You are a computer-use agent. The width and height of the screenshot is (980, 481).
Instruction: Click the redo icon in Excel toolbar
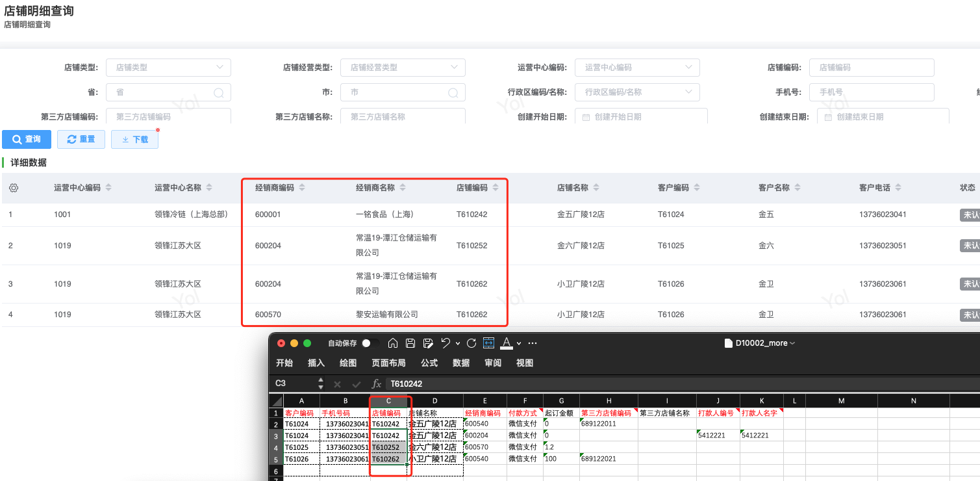point(471,343)
